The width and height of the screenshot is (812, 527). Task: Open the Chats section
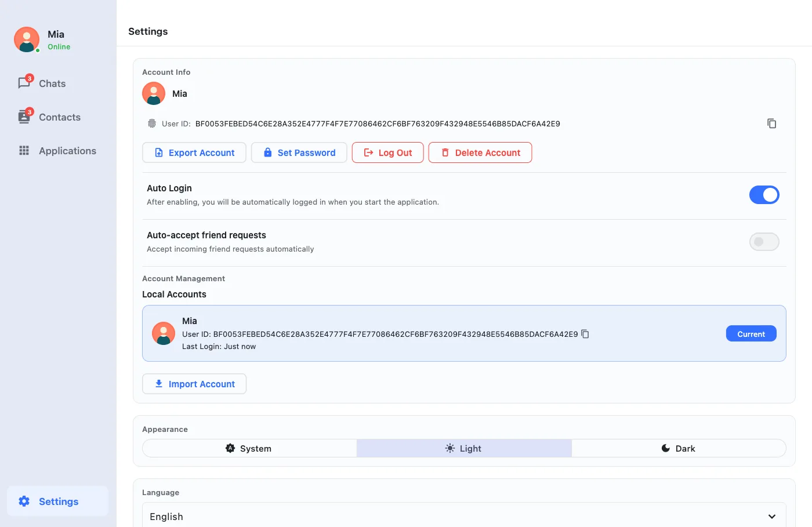tap(57, 83)
